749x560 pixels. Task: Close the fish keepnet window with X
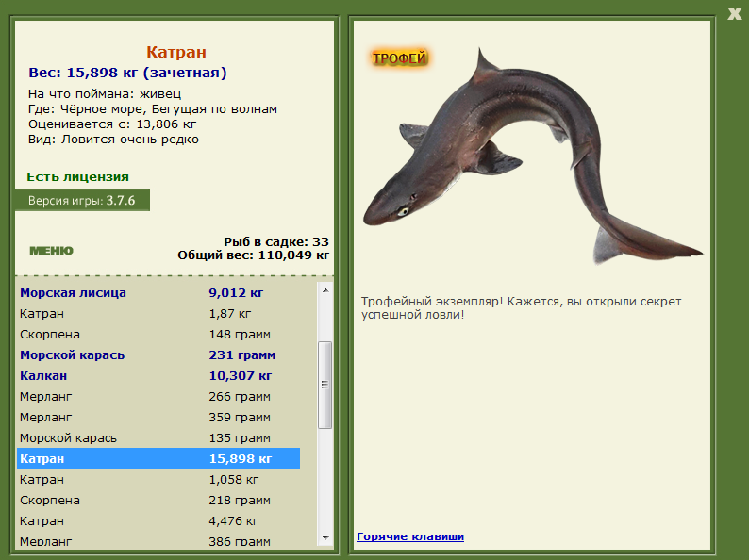(734, 13)
